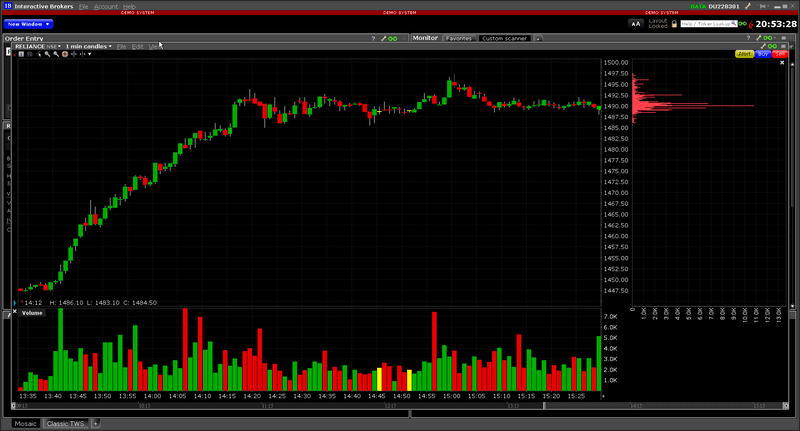
Task: Click the yellow Alert button
Action: point(744,54)
